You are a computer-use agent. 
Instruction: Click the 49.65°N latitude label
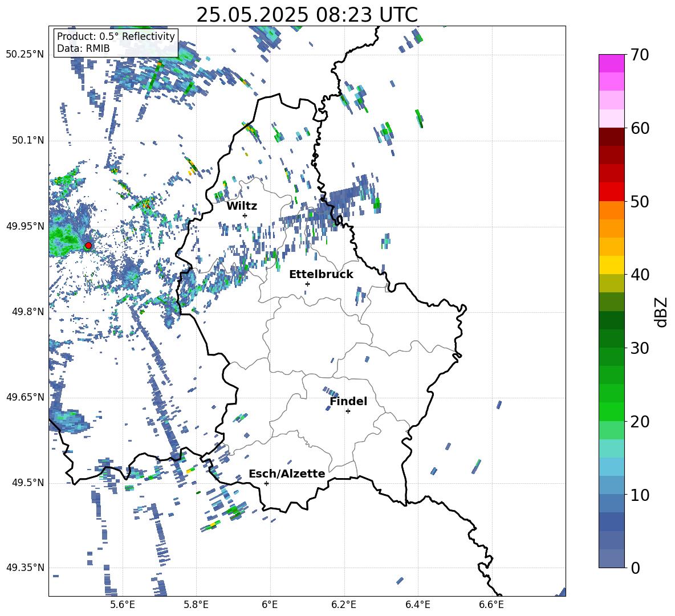coord(25,397)
